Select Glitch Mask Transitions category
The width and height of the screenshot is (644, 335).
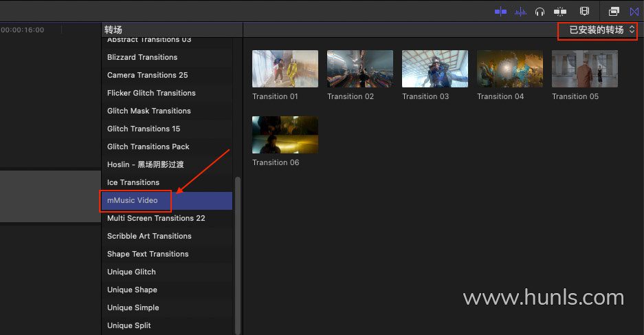point(167,111)
